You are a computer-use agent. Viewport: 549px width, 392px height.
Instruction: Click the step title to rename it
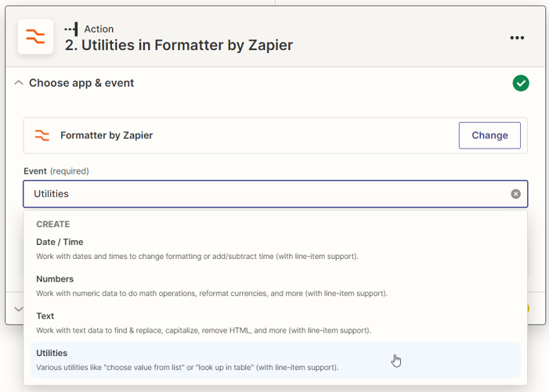click(179, 45)
